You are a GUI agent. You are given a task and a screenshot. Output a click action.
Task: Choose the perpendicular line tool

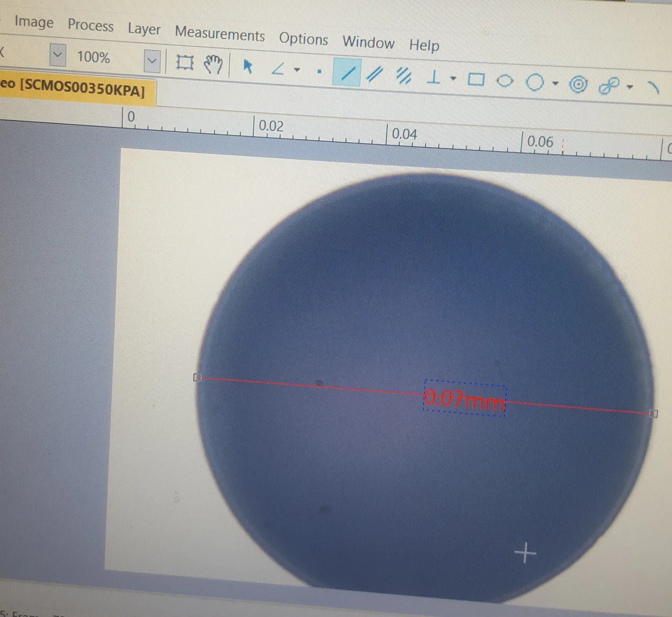[x=434, y=78]
